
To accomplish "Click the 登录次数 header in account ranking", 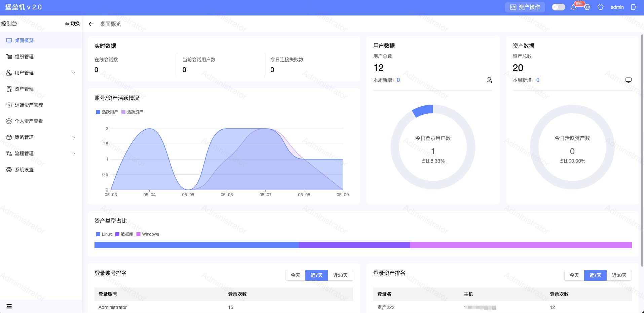I will 237,294.
